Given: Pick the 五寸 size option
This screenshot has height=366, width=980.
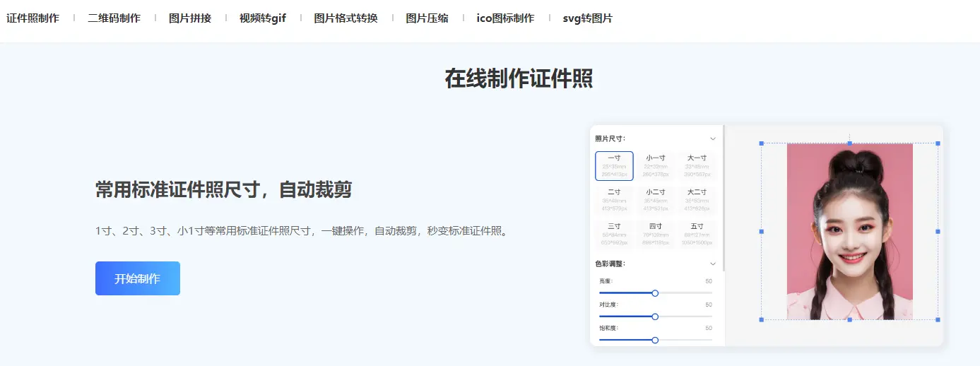Looking at the screenshot, I should pos(697,234).
